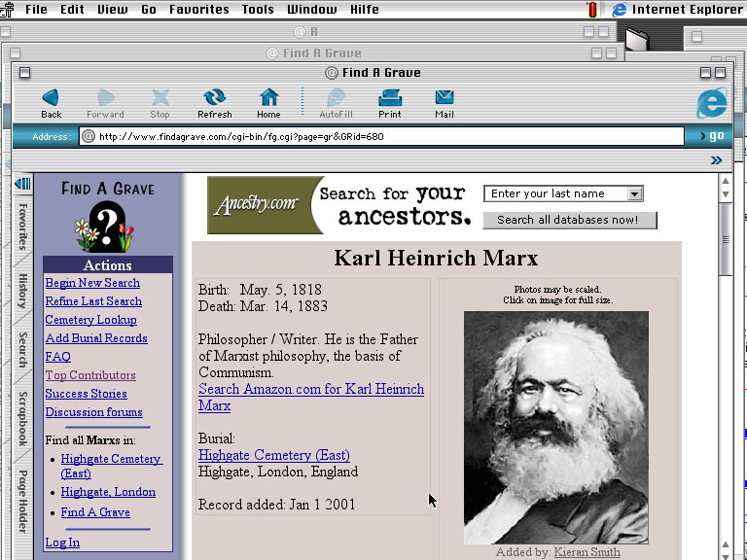
Task: Expand the toolbar overflow chevron
Action: click(717, 160)
